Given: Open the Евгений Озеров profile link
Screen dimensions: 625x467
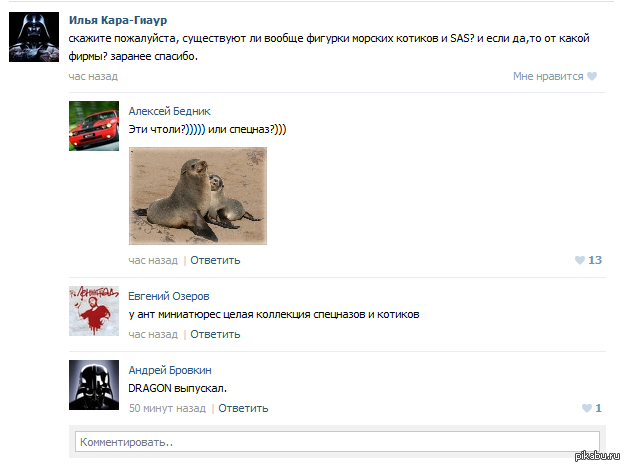Looking at the screenshot, I should [169, 296].
